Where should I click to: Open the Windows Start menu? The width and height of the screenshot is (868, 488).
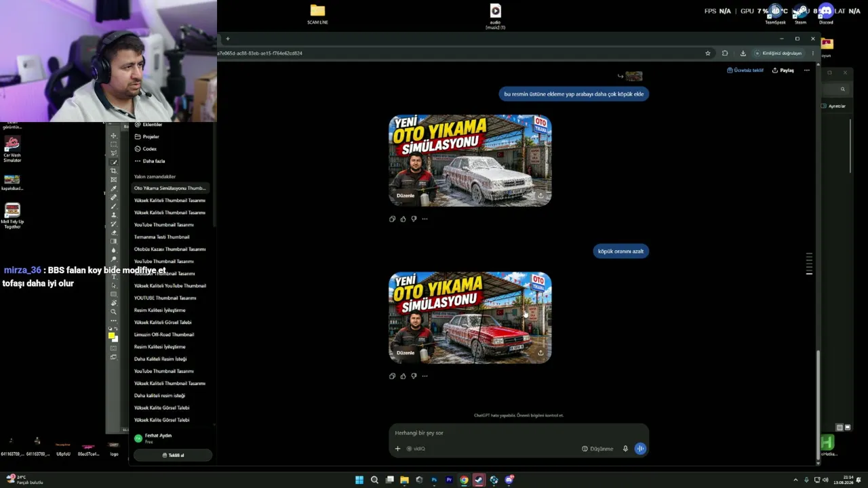pos(359,480)
